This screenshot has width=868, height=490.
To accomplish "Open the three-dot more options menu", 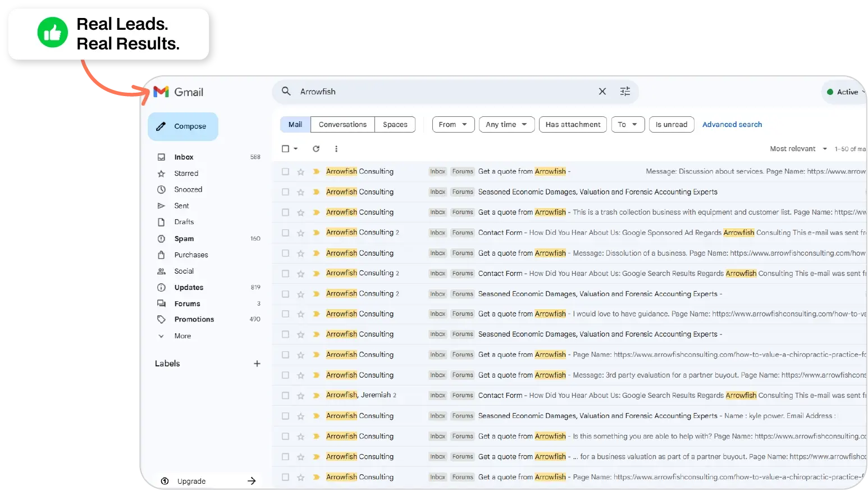I will coord(336,148).
